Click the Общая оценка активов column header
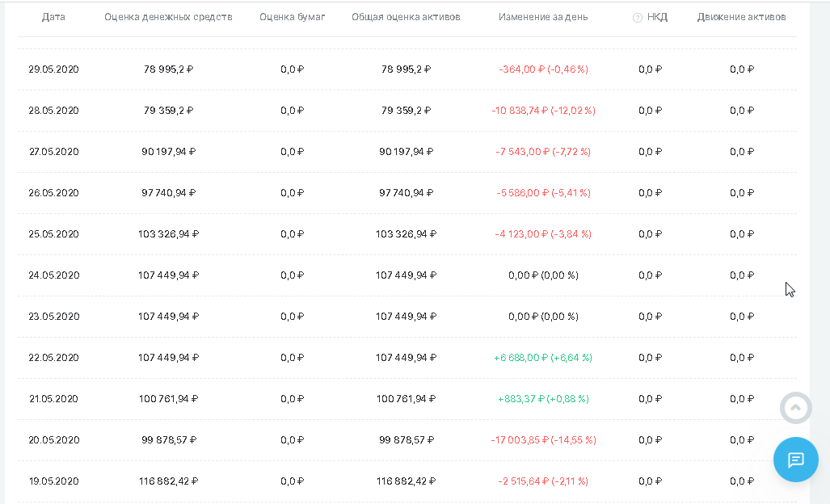The image size is (830, 504). click(406, 17)
